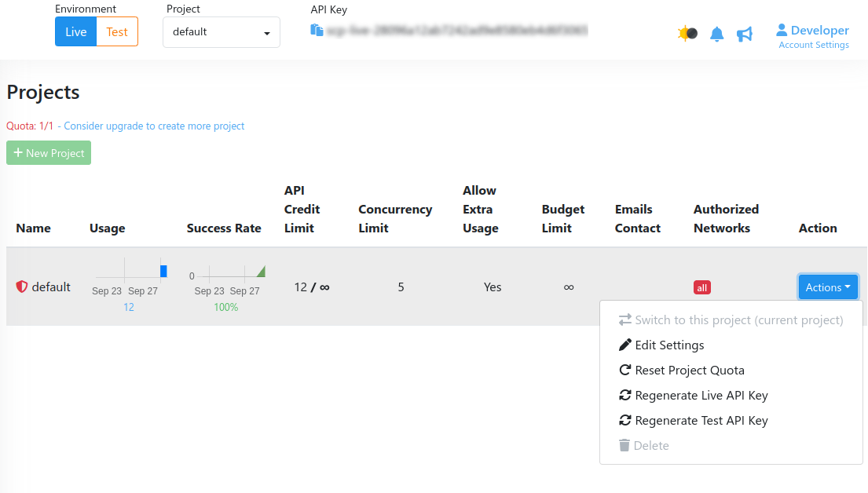Image resolution: width=868 pixels, height=493 pixels.
Task: Choose Regenerate Test API Key option
Action: click(x=701, y=420)
